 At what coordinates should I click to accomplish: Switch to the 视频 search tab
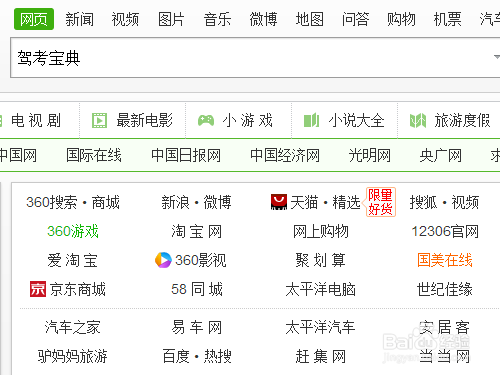coord(125,19)
